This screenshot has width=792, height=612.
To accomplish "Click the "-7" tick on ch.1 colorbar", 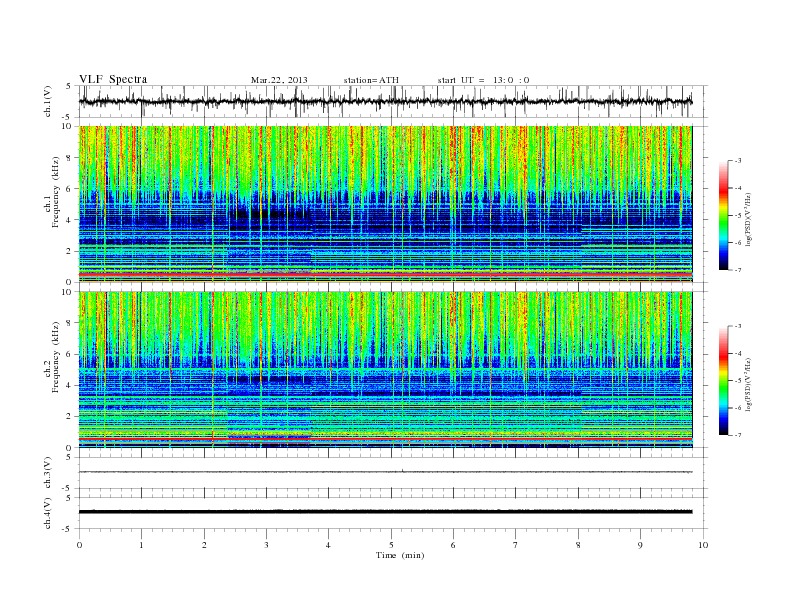I will pos(738,271).
